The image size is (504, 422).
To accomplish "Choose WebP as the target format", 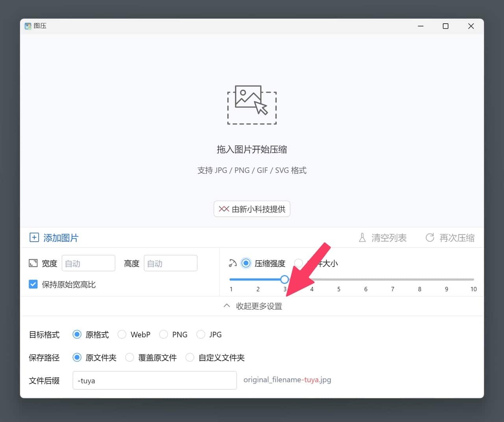I will pos(122,335).
